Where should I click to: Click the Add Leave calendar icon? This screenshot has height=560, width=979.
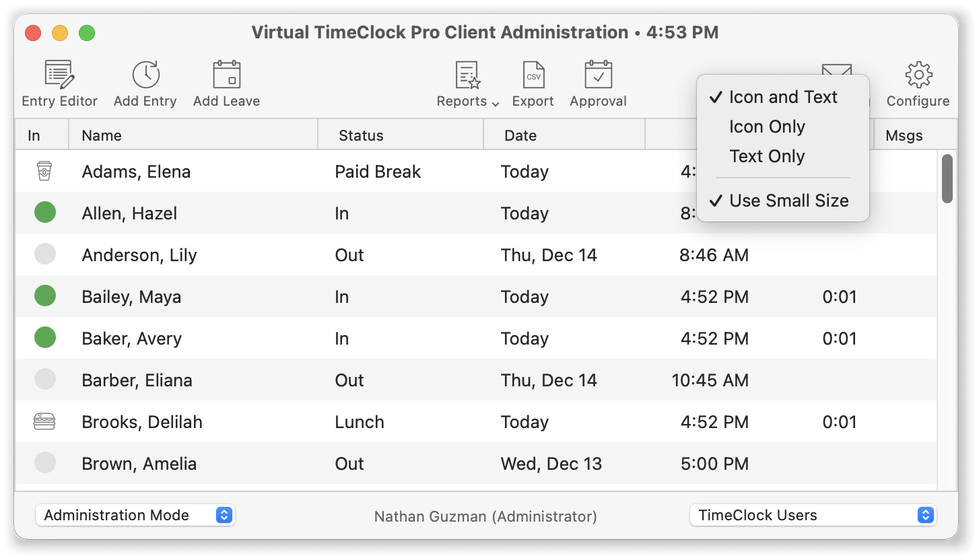click(227, 75)
